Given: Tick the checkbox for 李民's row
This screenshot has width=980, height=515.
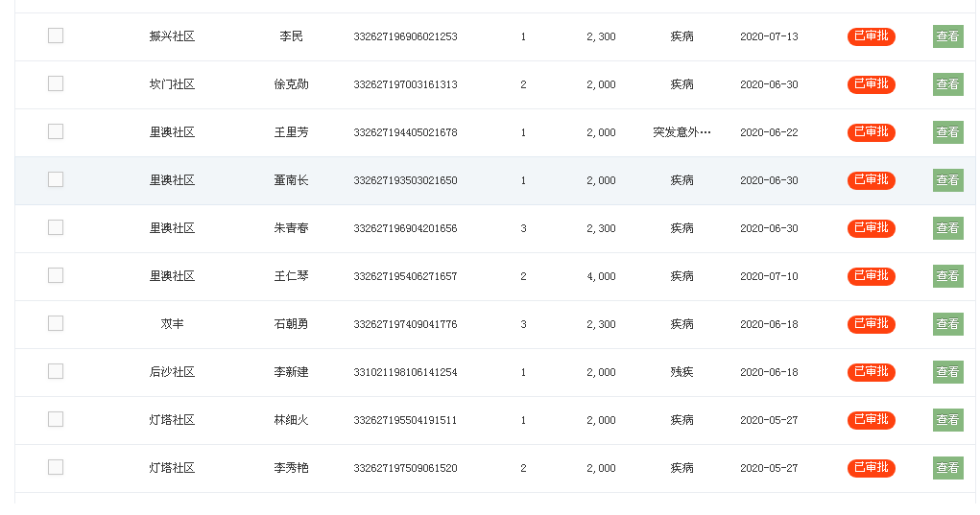Looking at the screenshot, I should coord(56,36).
